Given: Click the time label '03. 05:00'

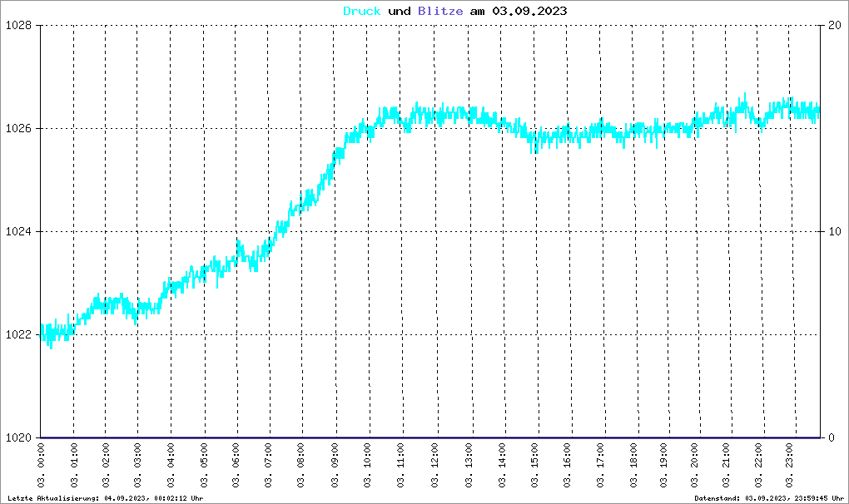Looking at the screenshot, I should click(205, 466).
